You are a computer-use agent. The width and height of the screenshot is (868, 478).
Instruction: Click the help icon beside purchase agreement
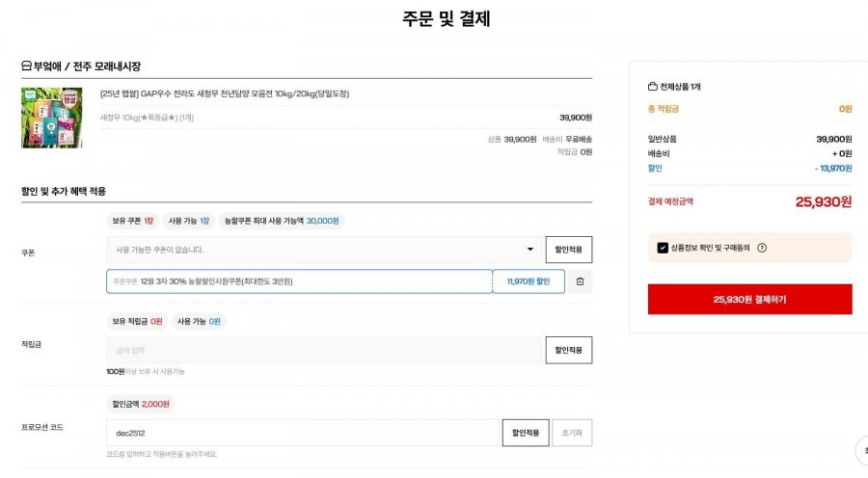[762, 248]
